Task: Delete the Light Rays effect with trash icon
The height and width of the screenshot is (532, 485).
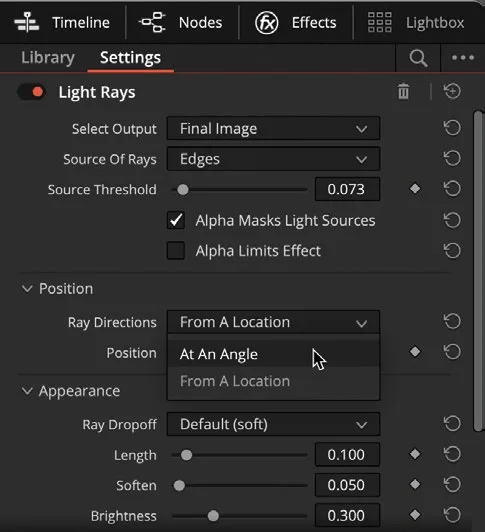Action: point(403,92)
